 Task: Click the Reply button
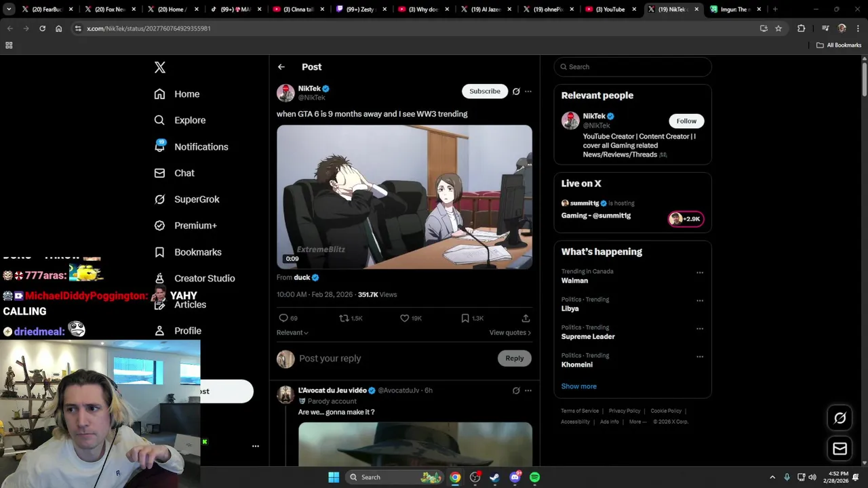point(515,359)
